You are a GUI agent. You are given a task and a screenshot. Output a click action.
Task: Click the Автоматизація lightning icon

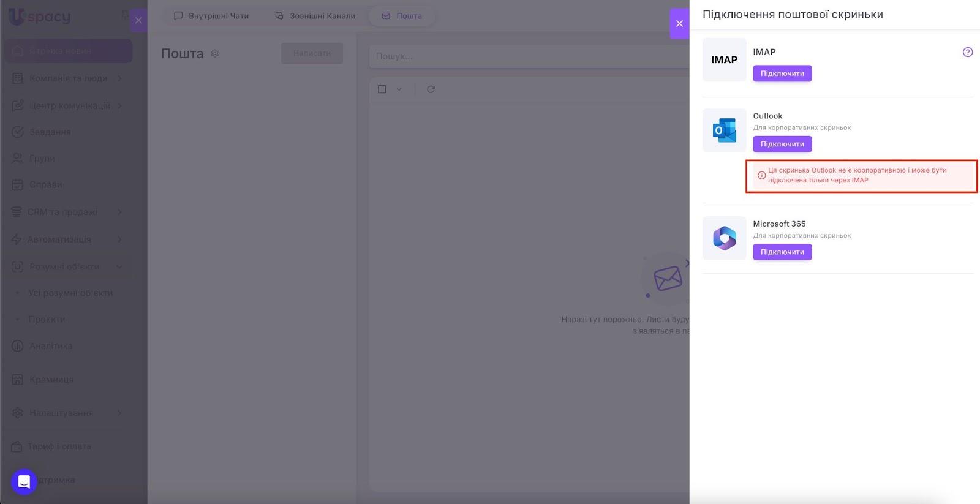(17, 239)
